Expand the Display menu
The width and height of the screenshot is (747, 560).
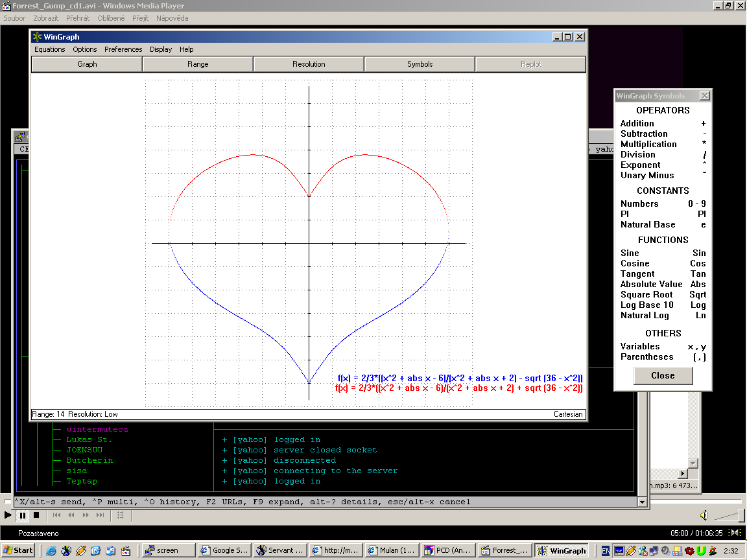[161, 49]
